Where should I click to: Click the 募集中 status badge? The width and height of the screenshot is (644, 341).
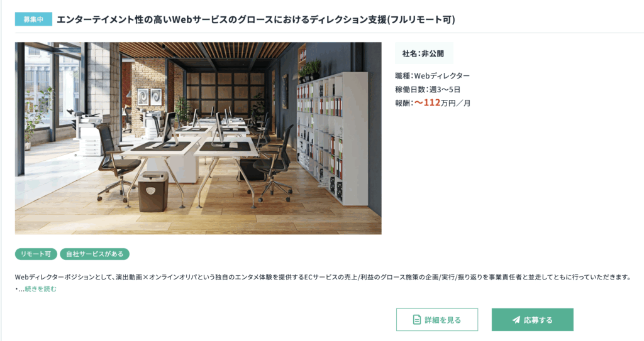click(x=34, y=19)
